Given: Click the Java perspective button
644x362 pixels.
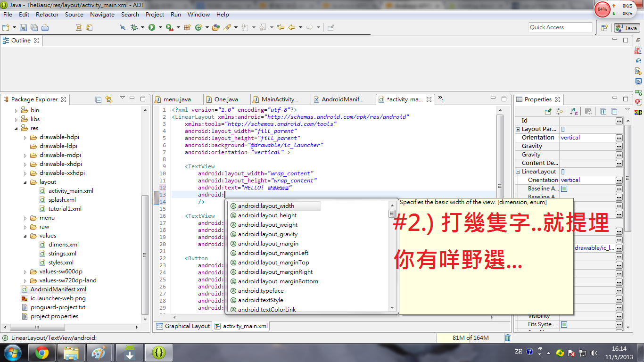Looking at the screenshot, I should [627, 28].
